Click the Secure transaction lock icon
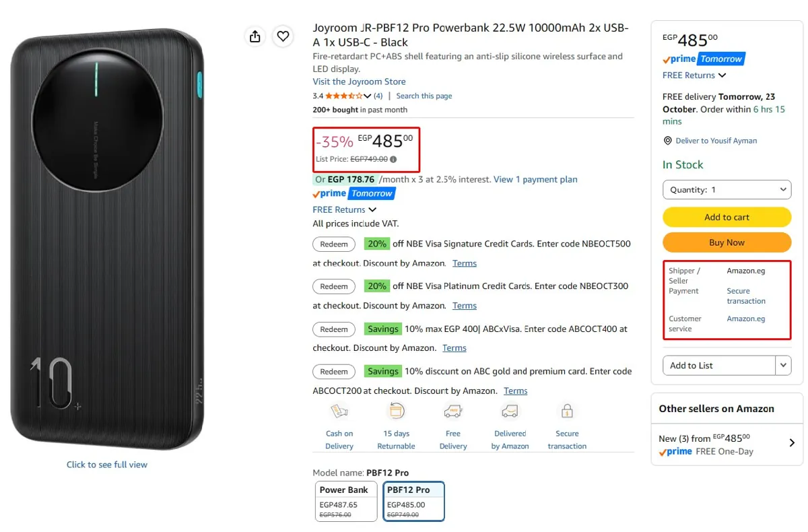808x532 pixels. pyautogui.click(x=567, y=411)
